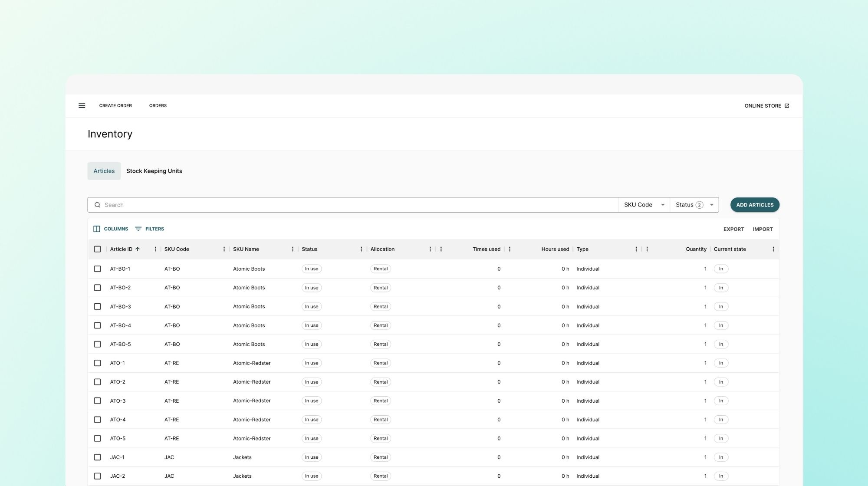Click In use status chip in AT-BO-1 row
The width and height of the screenshot is (868, 486).
312,269
